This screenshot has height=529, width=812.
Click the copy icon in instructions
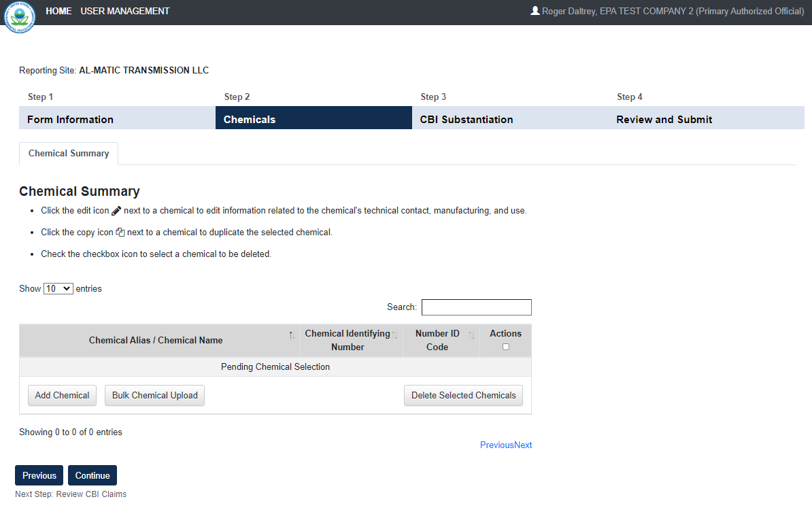(120, 233)
